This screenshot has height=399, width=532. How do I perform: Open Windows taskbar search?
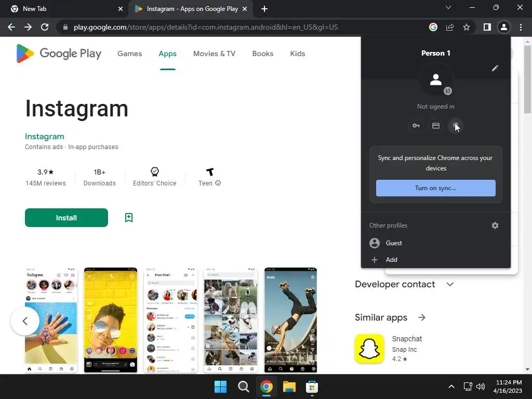pyautogui.click(x=243, y=387)
